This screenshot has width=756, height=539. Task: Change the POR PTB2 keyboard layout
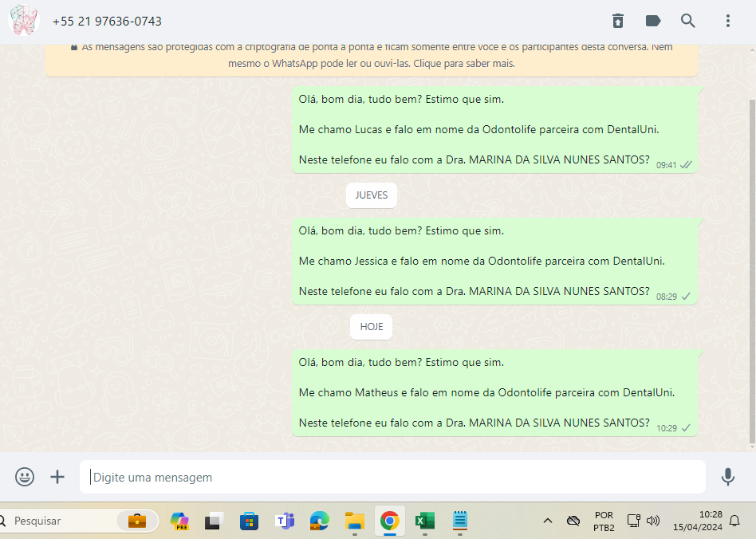tap(604, 521)
